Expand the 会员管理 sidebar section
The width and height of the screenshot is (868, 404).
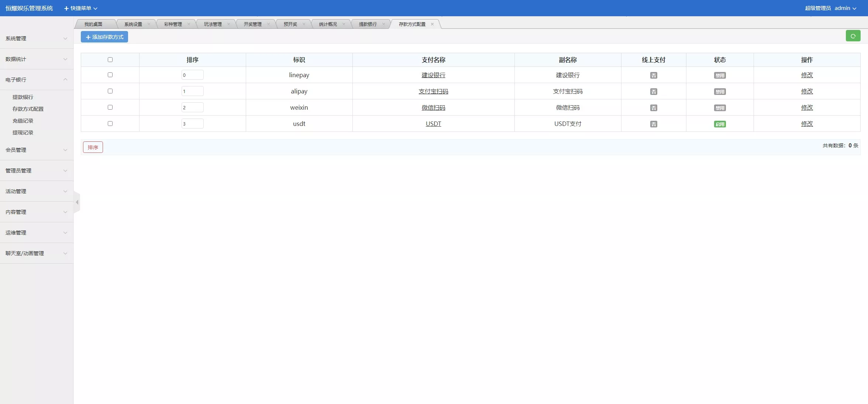coord(37,150)
